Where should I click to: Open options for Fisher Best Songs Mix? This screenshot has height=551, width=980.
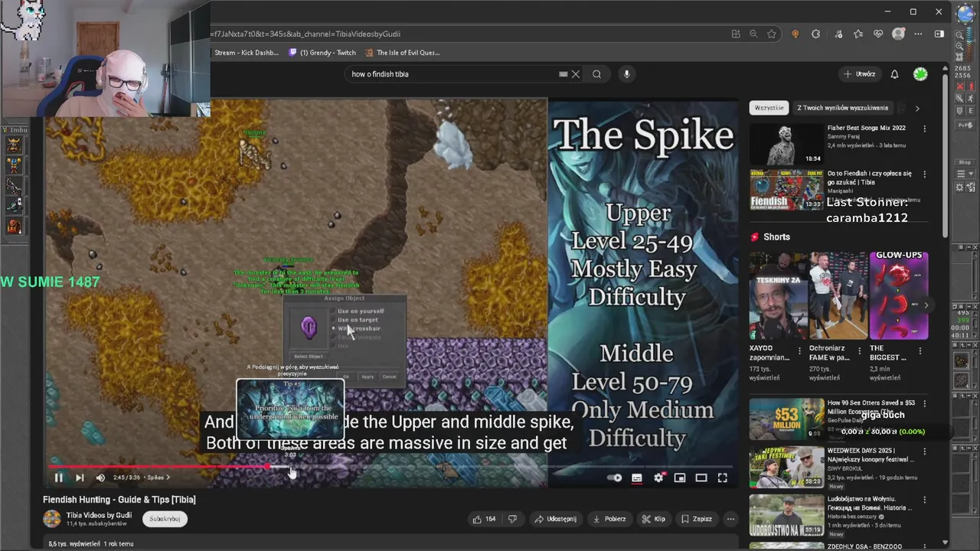tap(924, 129)
